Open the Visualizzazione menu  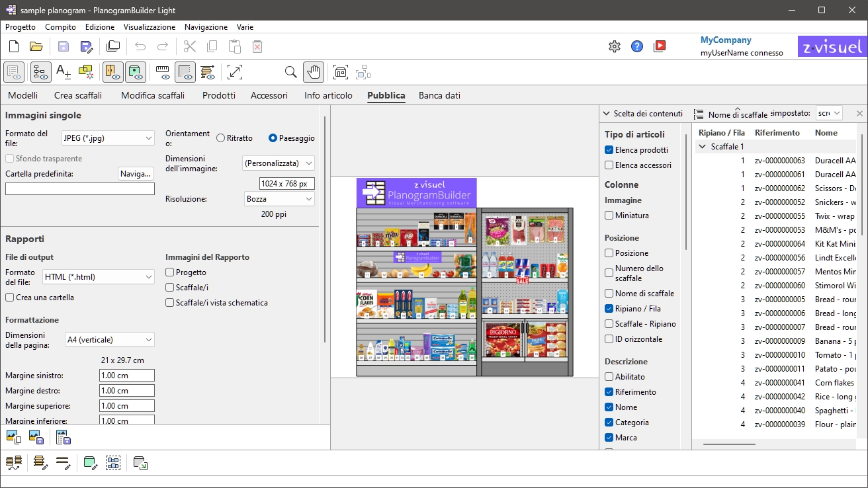pos(150,27)
